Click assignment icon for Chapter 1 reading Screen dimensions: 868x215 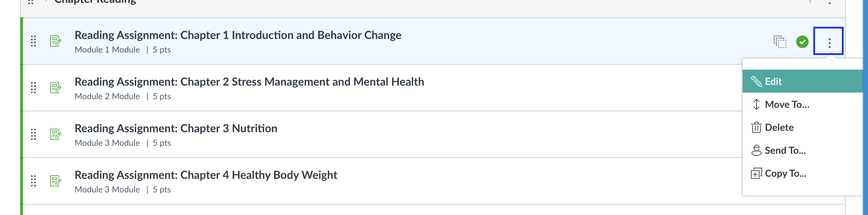point(55,41)
